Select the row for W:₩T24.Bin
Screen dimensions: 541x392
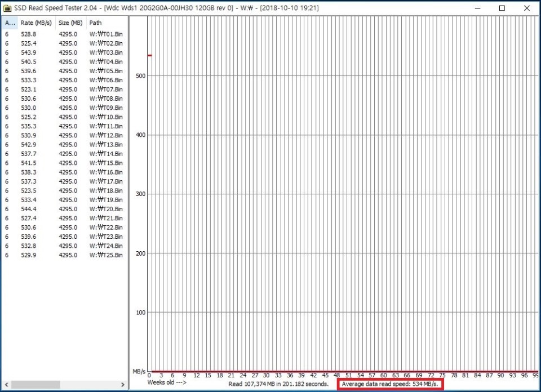64,246
